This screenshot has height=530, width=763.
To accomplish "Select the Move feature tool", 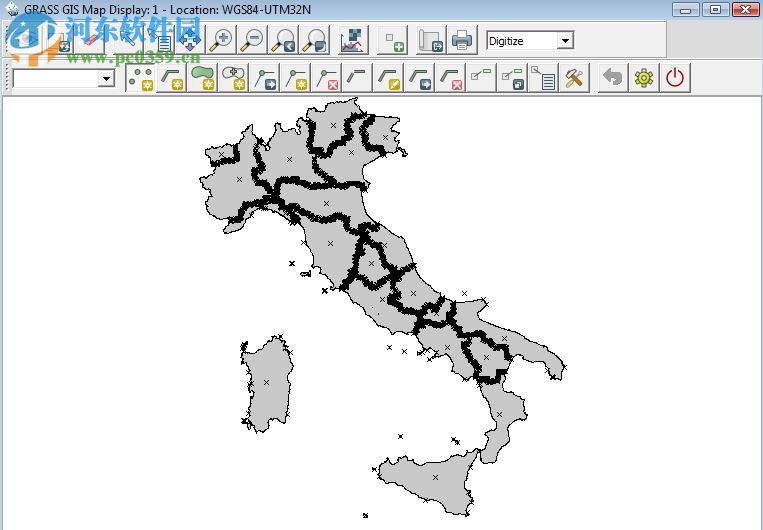I will coord(419,78).
